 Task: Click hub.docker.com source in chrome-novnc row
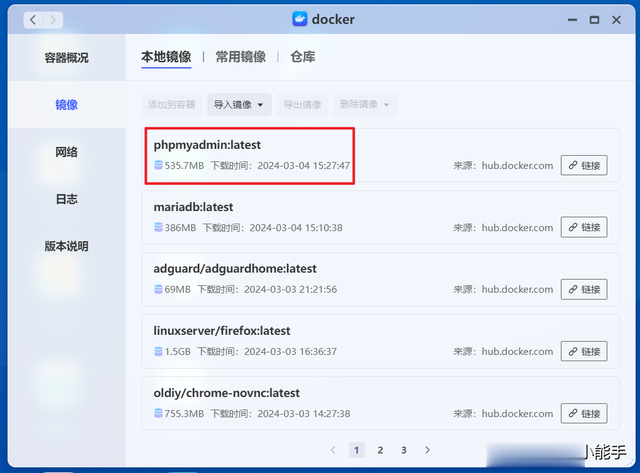click(x=517, y=413)
